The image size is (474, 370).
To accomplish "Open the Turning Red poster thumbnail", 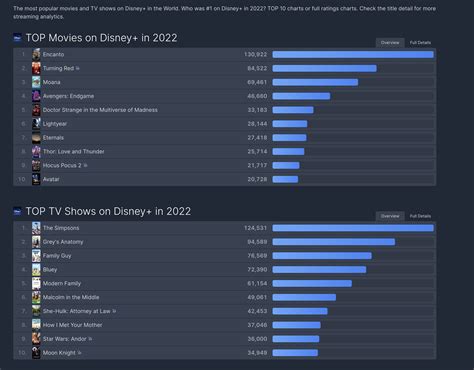I will pyautogui.click(x=36, y=68).
